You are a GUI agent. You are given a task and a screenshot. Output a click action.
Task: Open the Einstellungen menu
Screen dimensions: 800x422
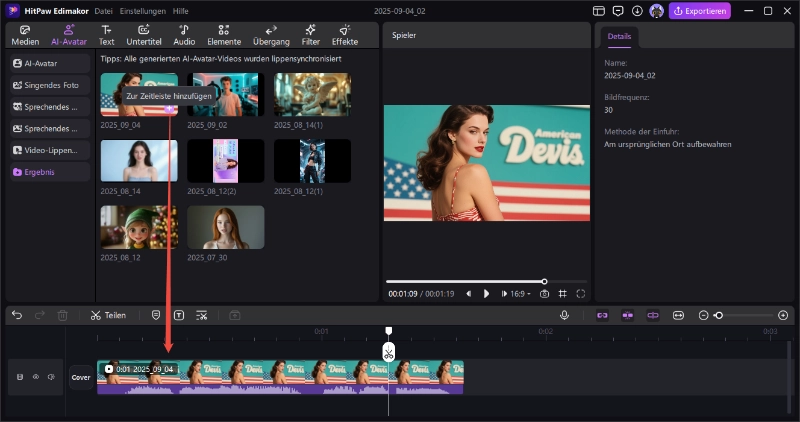[143, 11]
